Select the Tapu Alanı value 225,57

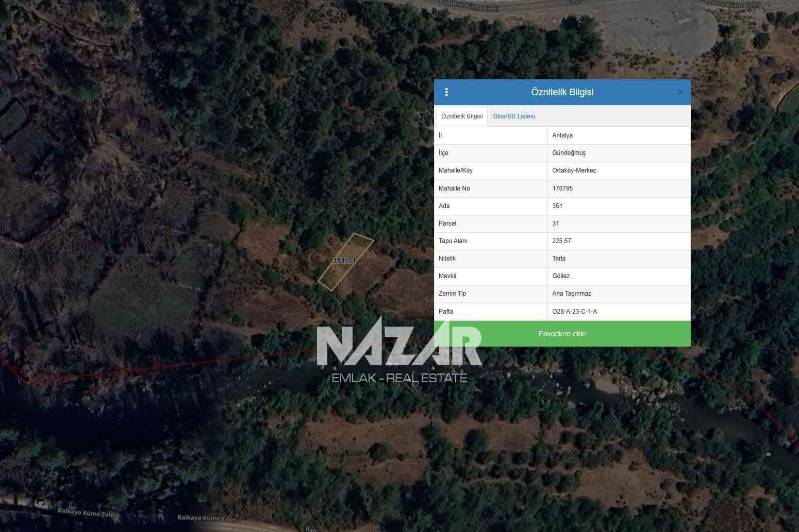coord(561,241)
